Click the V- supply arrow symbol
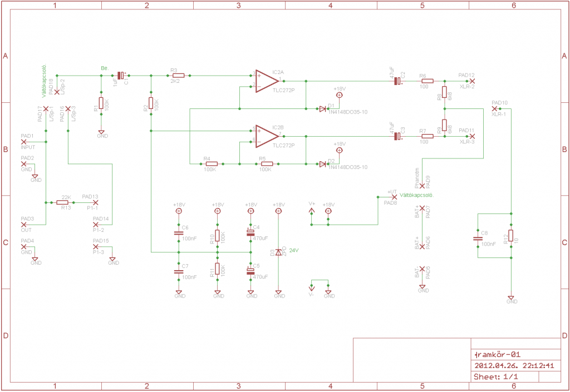This screenshot has height=392, width=570. 312,288
